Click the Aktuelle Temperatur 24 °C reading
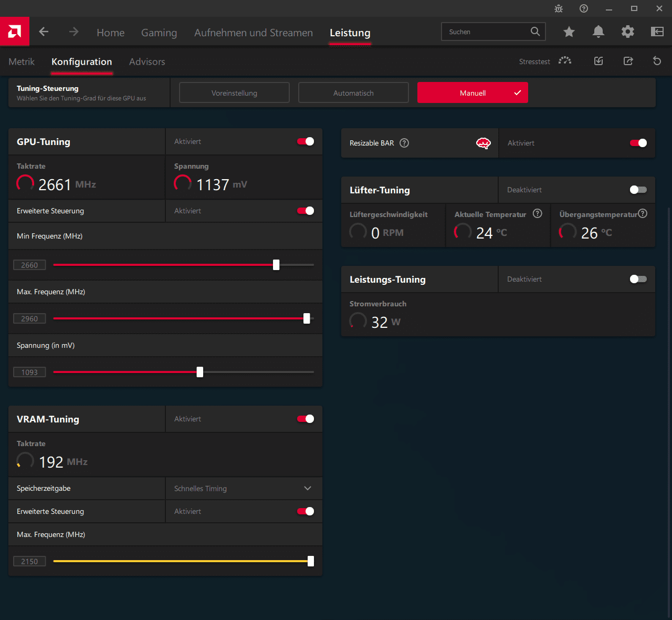 click(480, 232)
